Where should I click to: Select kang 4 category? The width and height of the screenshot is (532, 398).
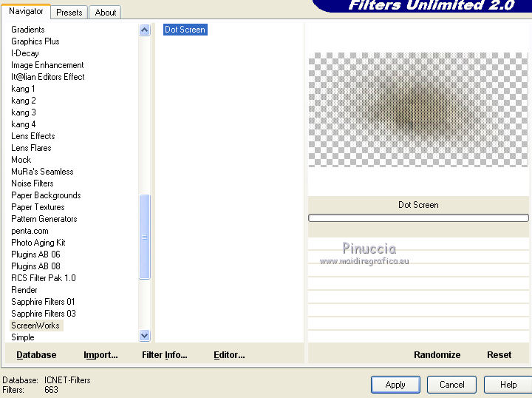24,124
